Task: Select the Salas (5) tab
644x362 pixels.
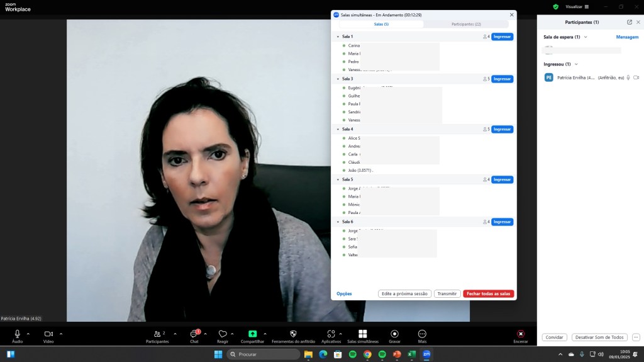Action: tap(381, 24)
